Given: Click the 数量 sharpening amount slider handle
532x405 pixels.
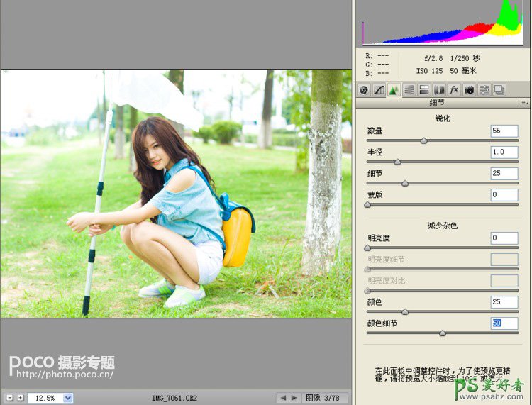Looking at the screenshot, I should click(424, 141).
